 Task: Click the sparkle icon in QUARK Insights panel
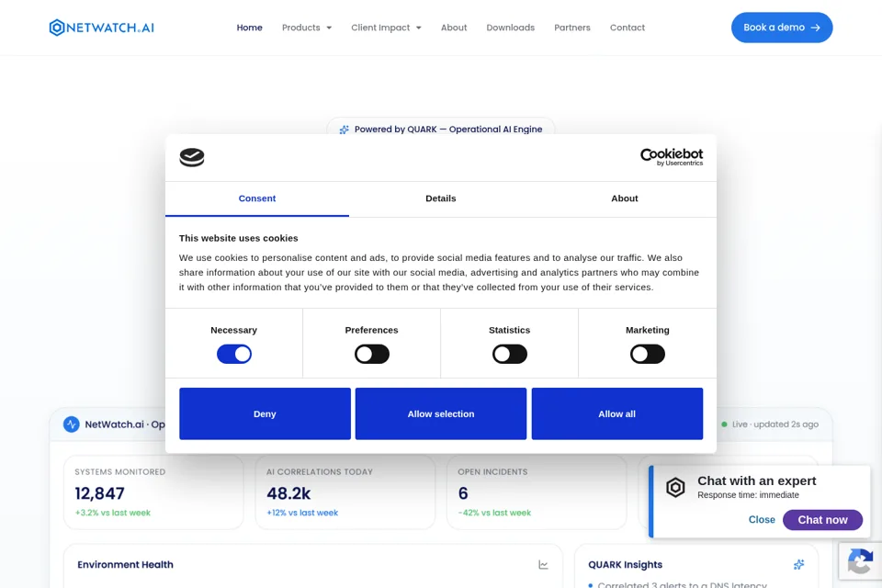point(798,564)
